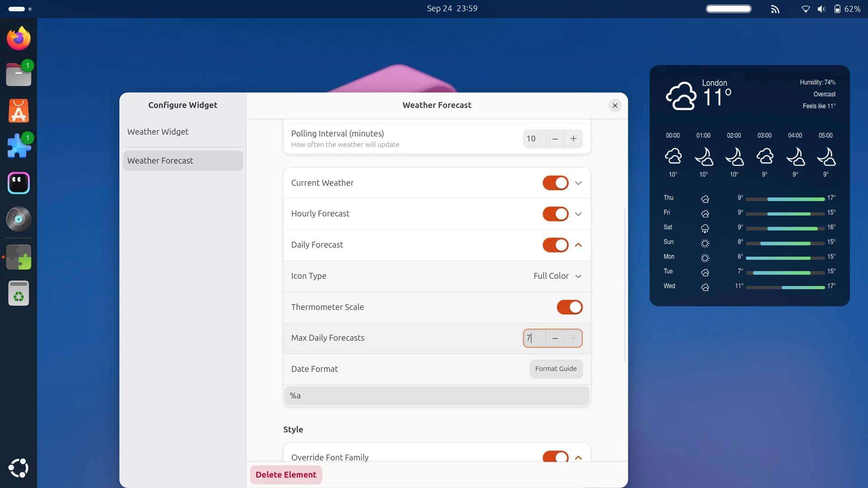Viewport: 868px width, 488px height.
Task: Open Firefox from the dock
Action: click(19, 38)
